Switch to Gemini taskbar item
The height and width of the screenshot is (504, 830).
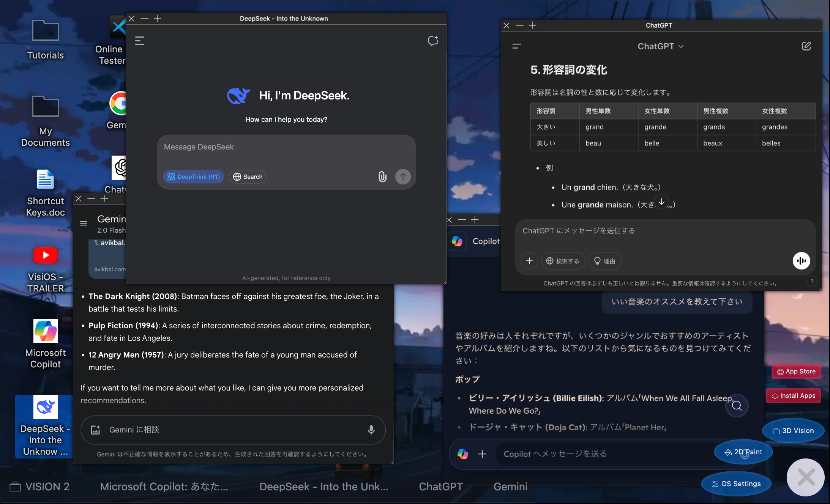point(510,487)
